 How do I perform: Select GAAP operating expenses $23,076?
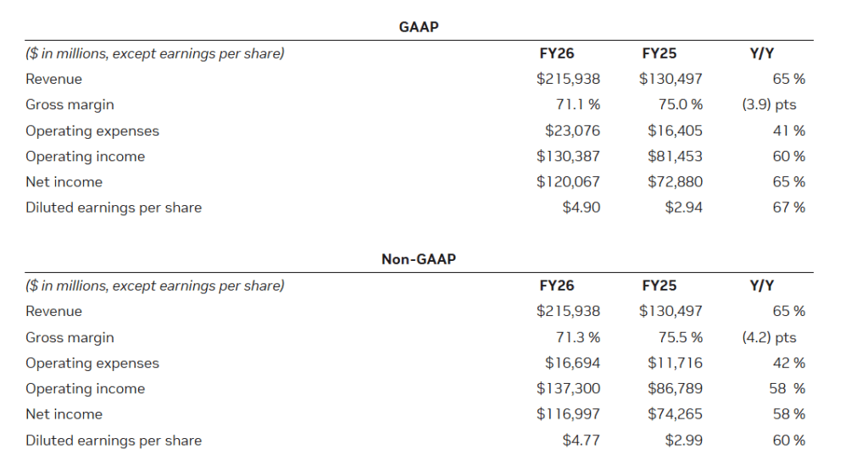[x=572, y=130]
